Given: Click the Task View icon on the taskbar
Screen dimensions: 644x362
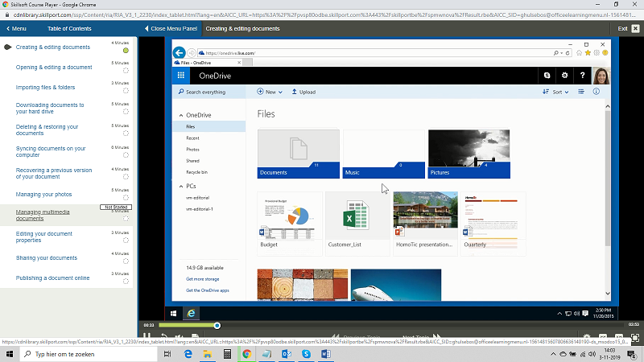Looking at the screenshot, I should 167,354.
